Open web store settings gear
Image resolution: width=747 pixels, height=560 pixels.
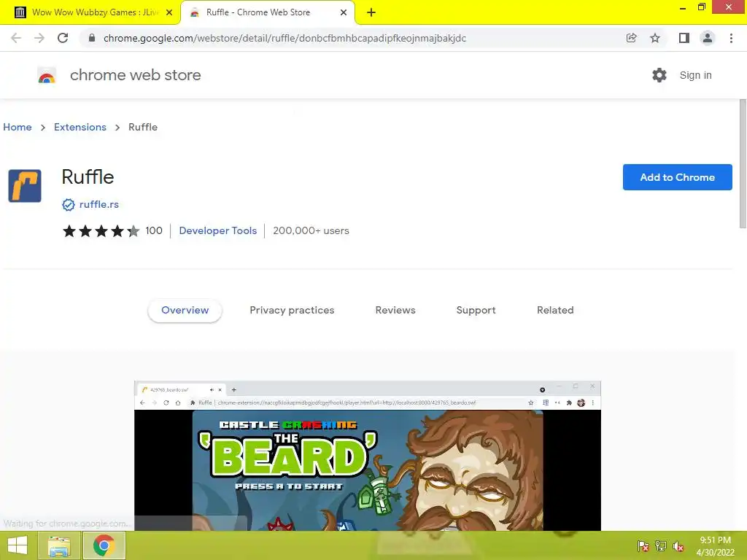click(x=659, y=75)
